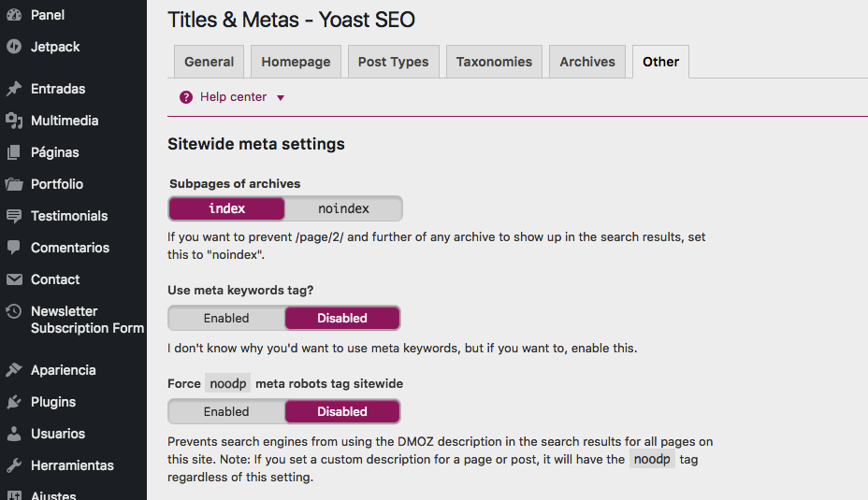The height and width of the screenshot is (500, 868).
Task: Set Subpages of archives to noindex
Action: (343, 208)
